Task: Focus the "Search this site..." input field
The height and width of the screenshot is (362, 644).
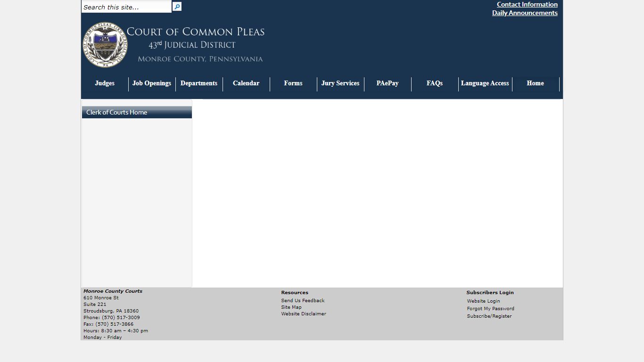Action: [126, 7]
